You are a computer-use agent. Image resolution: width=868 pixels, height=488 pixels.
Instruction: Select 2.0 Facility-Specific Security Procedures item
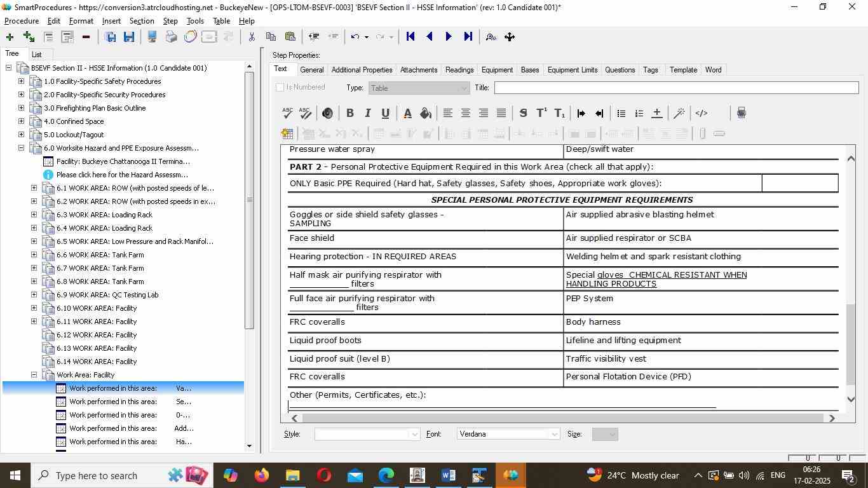pyautogui.click(x=104, y=95)
